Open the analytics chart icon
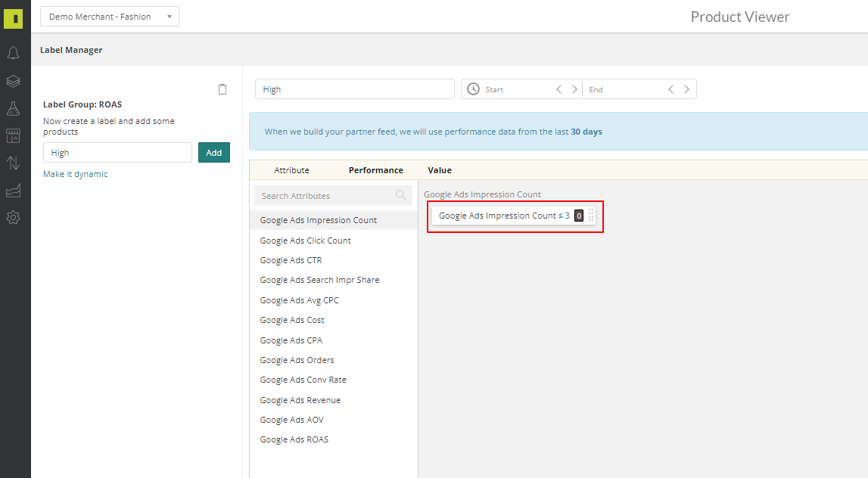 point(14,191)
